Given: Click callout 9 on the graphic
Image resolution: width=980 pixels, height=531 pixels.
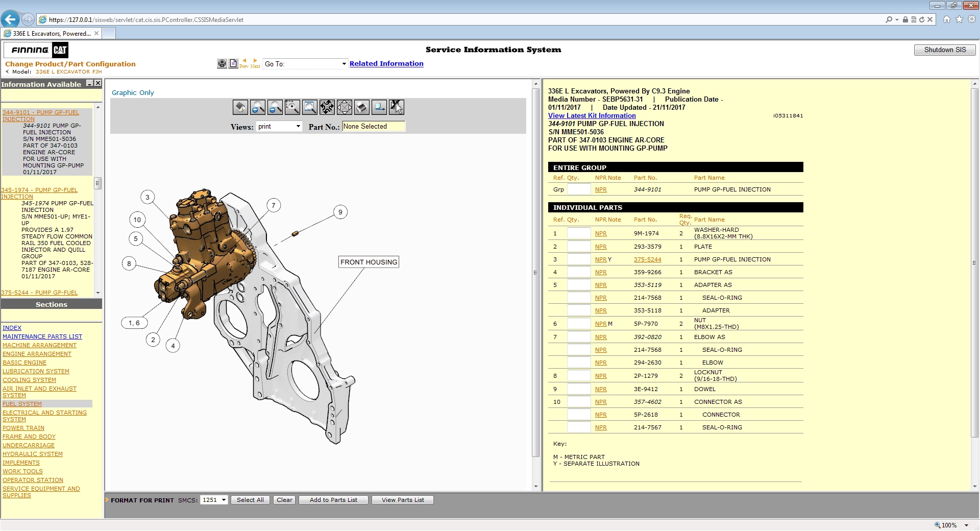Looking at the screenshot, I should [x=340, y=212].
